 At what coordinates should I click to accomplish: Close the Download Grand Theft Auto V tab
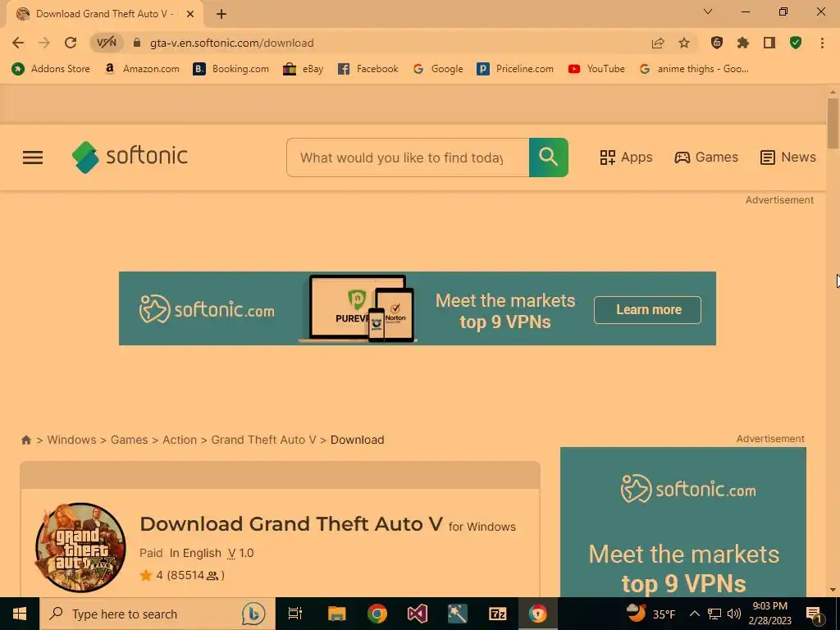point(190,14)
